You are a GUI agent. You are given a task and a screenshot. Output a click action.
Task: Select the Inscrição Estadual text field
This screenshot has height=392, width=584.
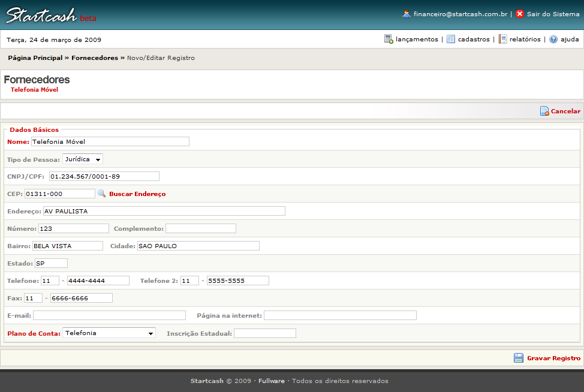point(264,333)
